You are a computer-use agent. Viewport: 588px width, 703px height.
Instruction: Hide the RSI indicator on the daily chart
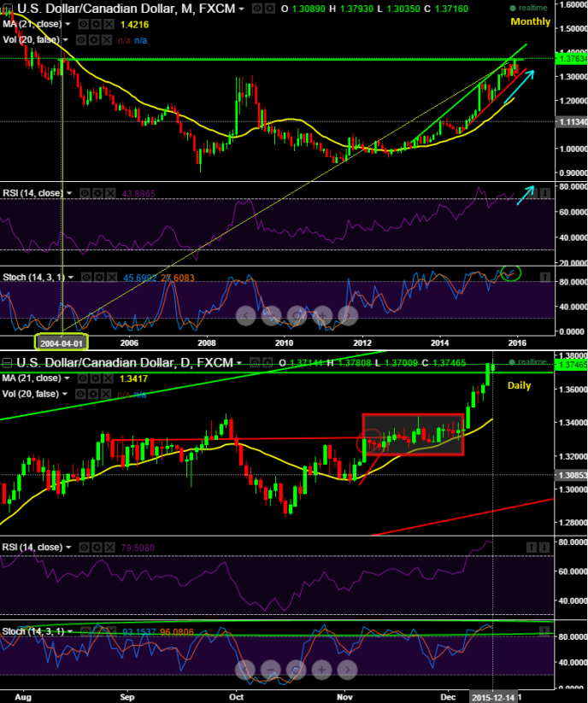[x=84, y=548]
